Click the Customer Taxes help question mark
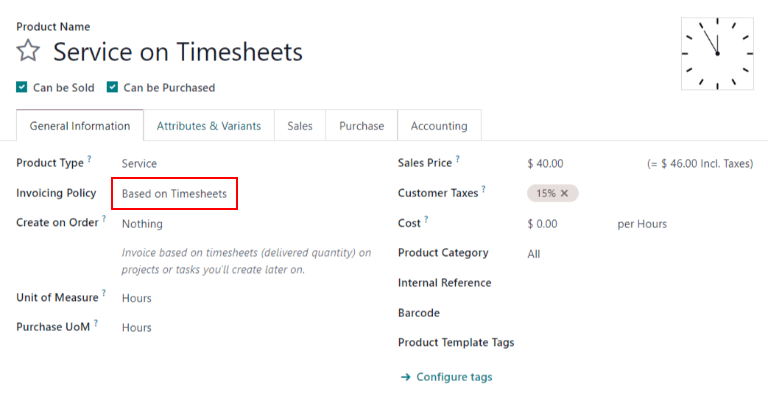 point(483,189)
